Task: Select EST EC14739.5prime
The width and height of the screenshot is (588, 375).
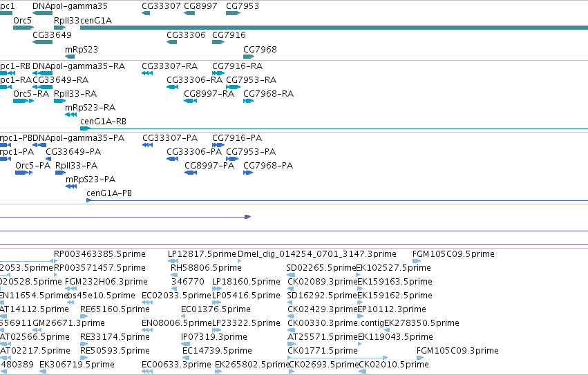Action: coord(217,351)
